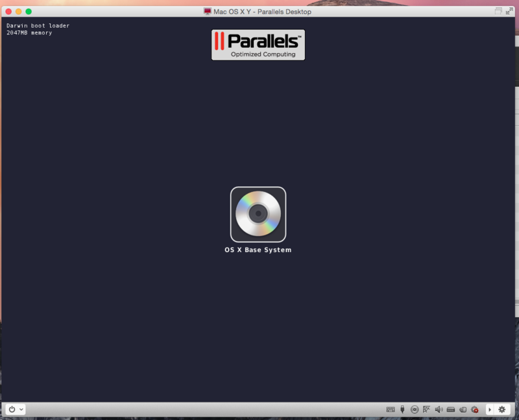Click the power button
519x420 pixels.
[x=12, y=410]
